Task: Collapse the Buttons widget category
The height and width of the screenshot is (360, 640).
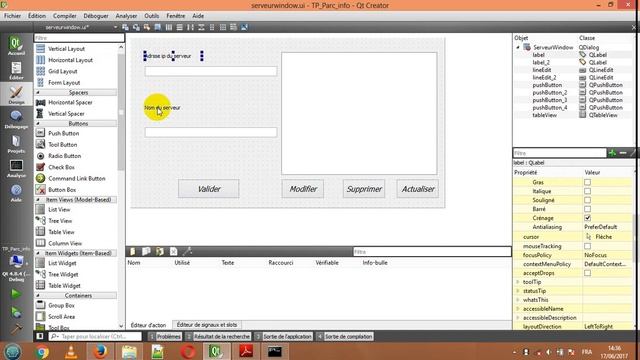Action: click(x=38, y=124)
